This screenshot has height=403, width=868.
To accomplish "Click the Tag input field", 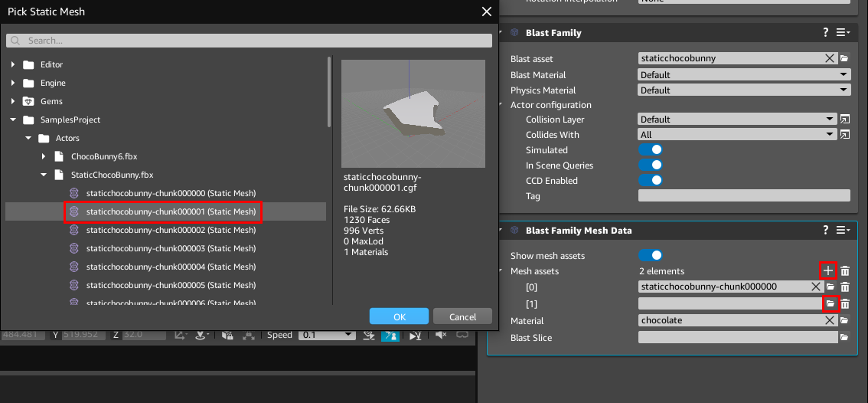I will [x=744, y=195].
